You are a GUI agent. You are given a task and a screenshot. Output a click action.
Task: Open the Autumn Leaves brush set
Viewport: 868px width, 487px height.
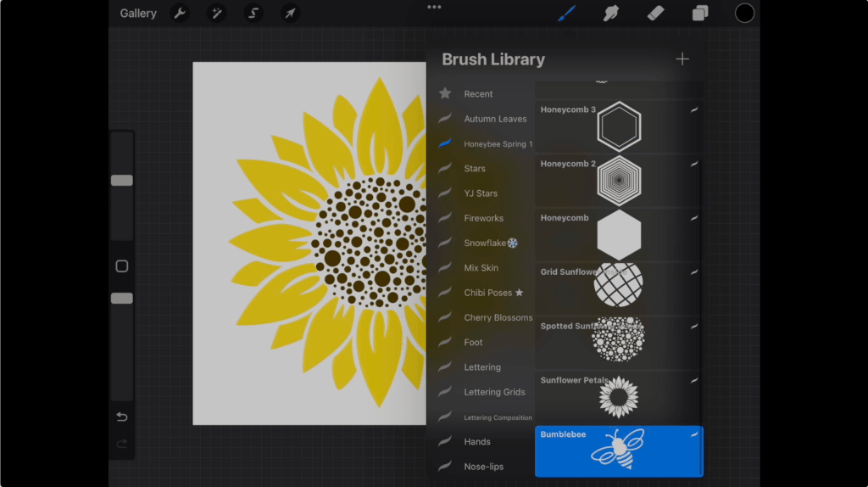coord(495,119)
